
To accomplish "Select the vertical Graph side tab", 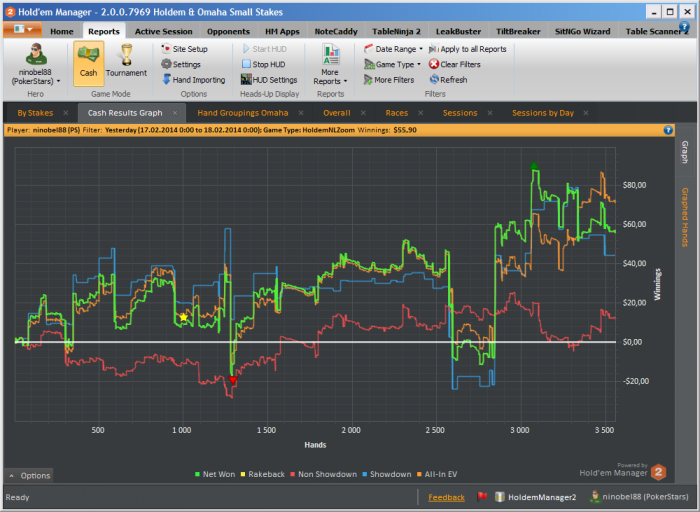I will point(685,152).
